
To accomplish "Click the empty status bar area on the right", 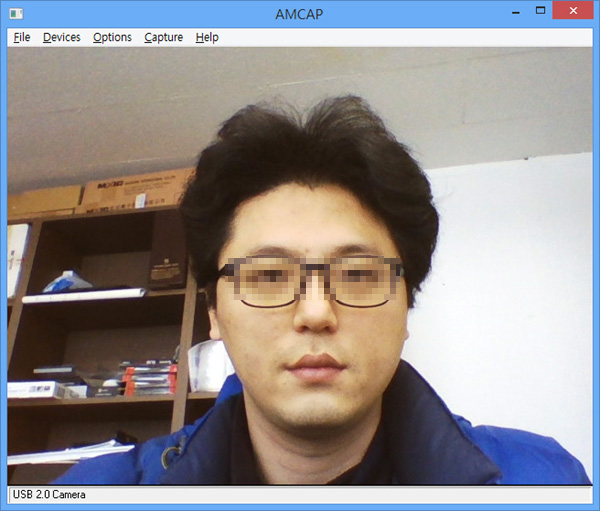I will tap(400, 495).
